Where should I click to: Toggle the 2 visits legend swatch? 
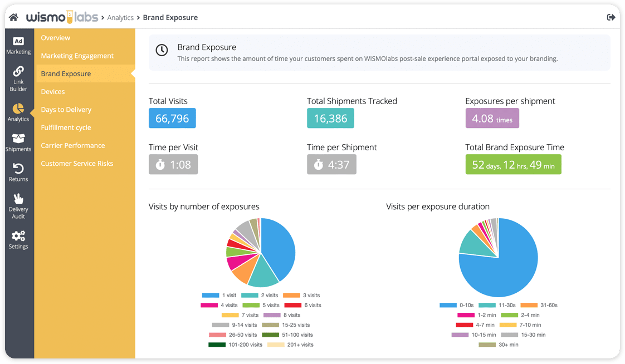pos(250,296)
